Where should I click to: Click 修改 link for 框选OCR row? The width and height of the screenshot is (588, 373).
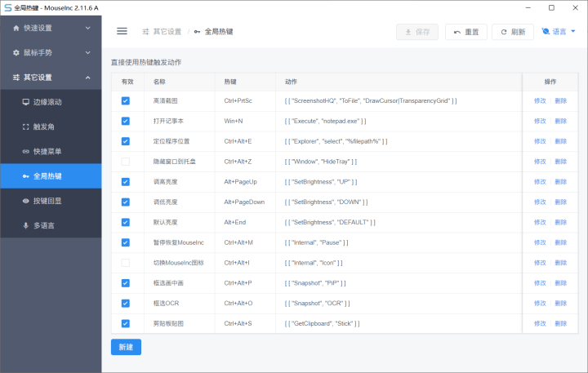point(540,304)
